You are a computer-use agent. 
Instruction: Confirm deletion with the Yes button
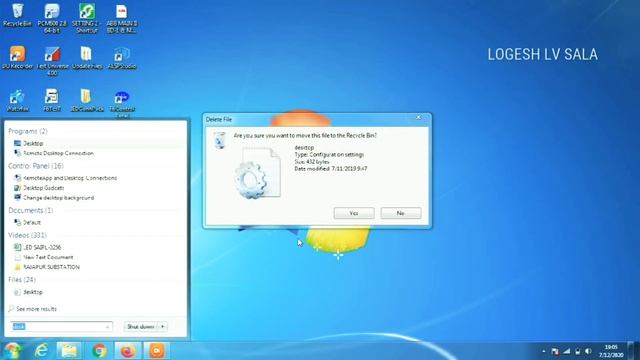click(x=354, y=213)
